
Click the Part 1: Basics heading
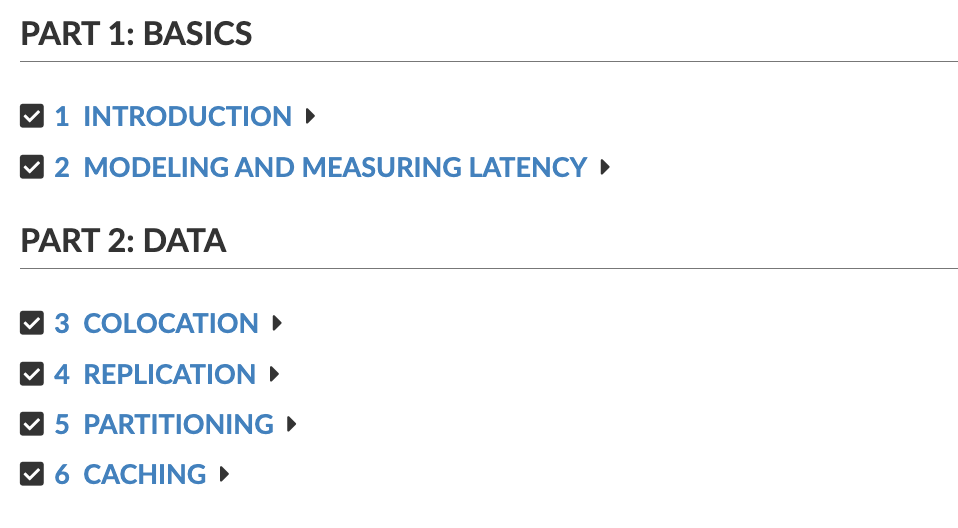[136, 34]
